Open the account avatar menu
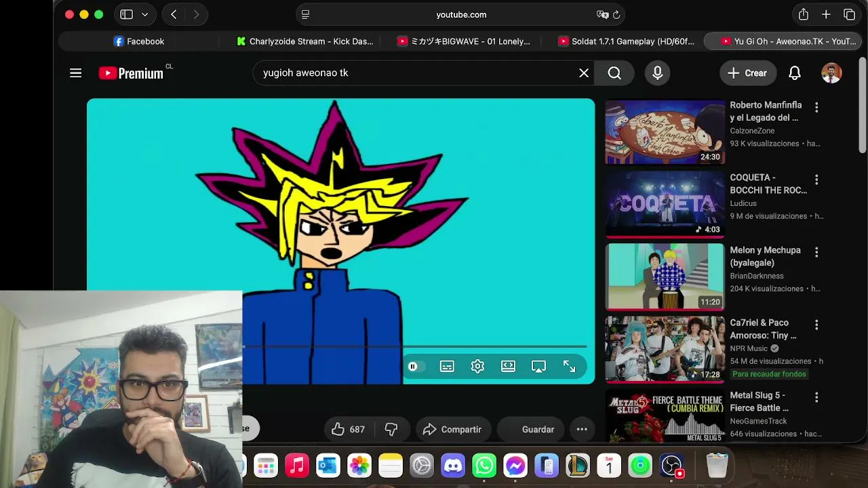 (831, 73)
